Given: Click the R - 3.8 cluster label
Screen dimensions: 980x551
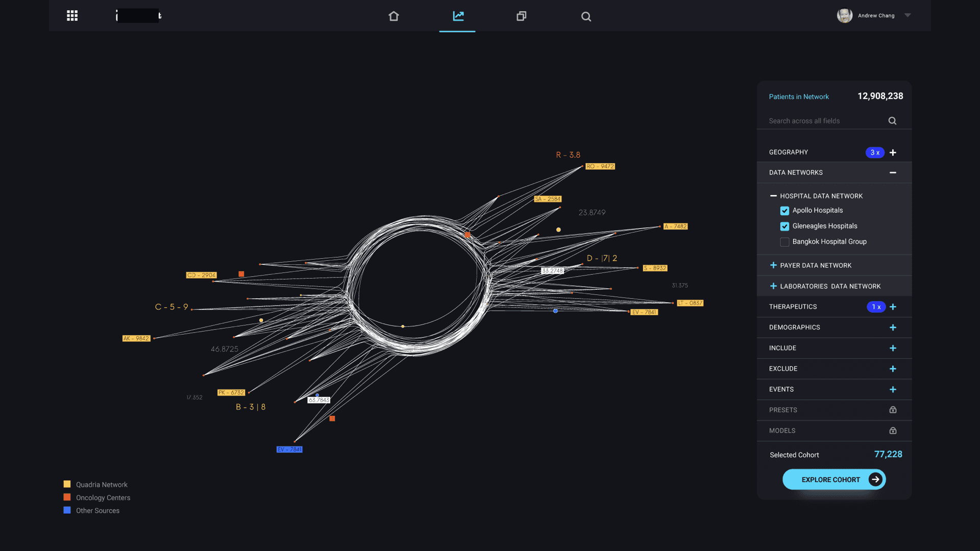Looking at the screenshot, I should point(568,155).
